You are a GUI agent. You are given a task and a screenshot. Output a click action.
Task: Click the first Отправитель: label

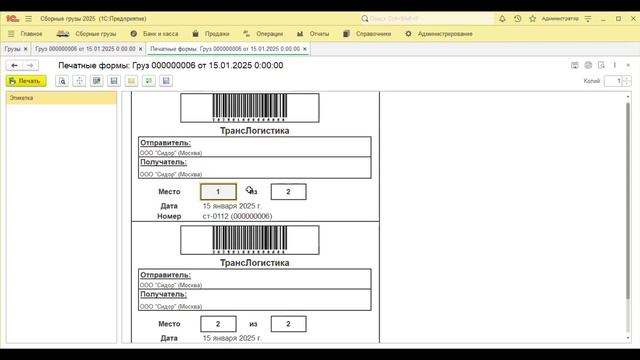click(165, 143)
